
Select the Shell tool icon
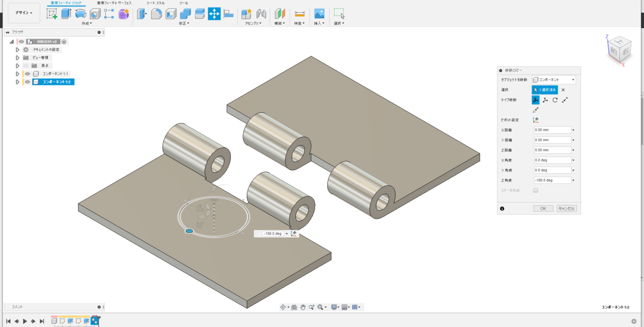pos(171,14)
